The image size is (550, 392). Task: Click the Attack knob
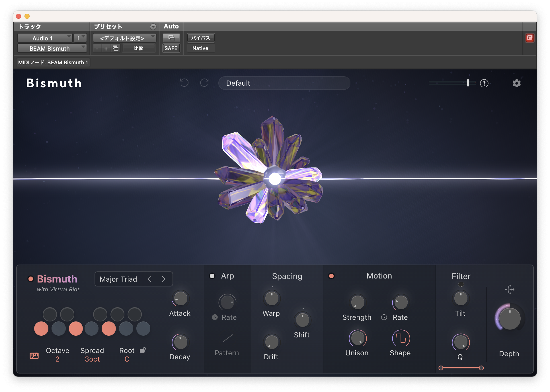[x=180, y=299]
